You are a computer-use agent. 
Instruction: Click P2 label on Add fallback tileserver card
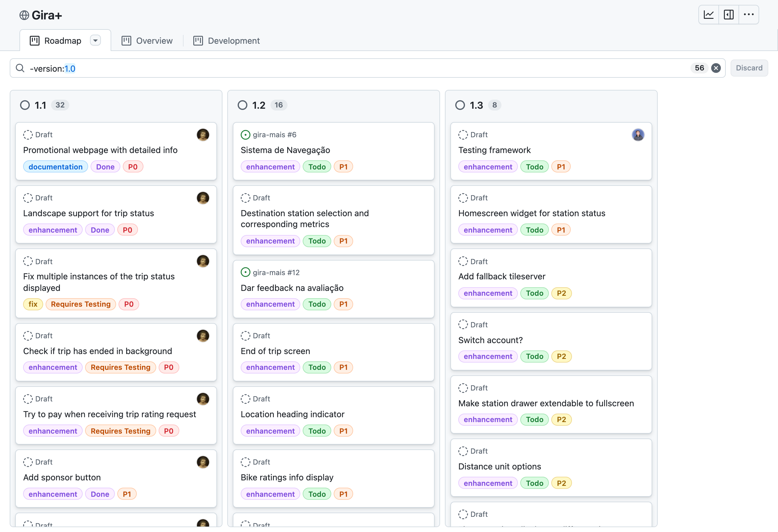pyautogui.click(x=561, y=293)
